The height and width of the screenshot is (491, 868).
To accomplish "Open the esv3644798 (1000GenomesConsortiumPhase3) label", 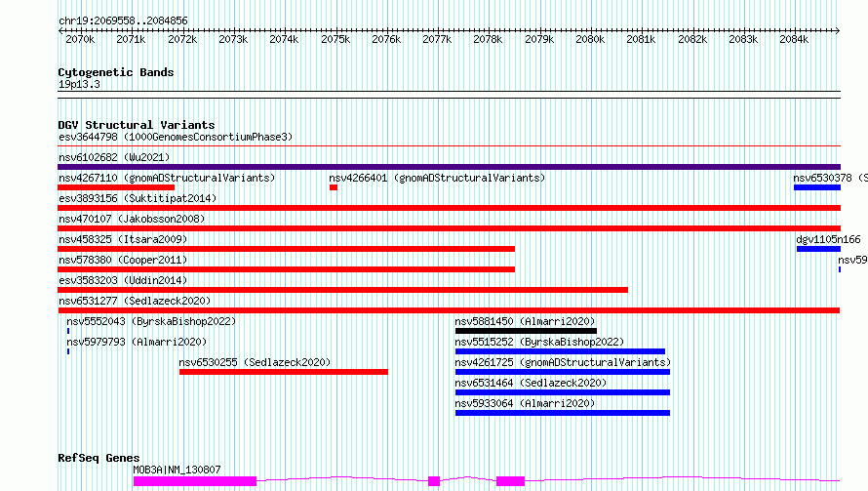I will pos(176,137).
